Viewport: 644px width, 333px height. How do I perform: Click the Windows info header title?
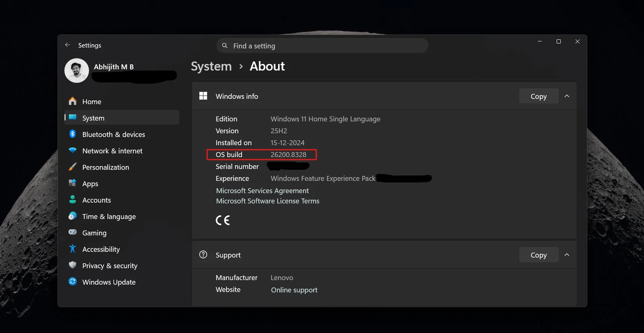coord(237,96)
